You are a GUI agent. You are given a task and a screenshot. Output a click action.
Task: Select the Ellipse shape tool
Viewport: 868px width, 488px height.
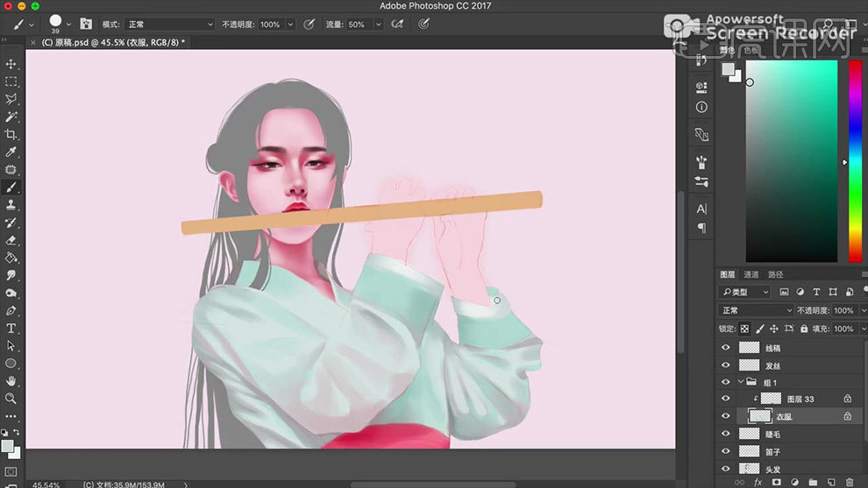(11, 364)
